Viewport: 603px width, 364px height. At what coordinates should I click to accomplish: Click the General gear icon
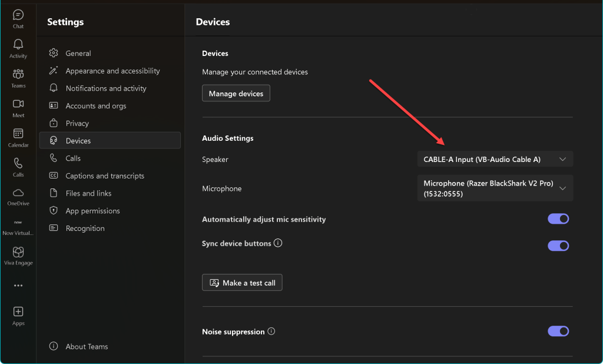pos(54,52)
